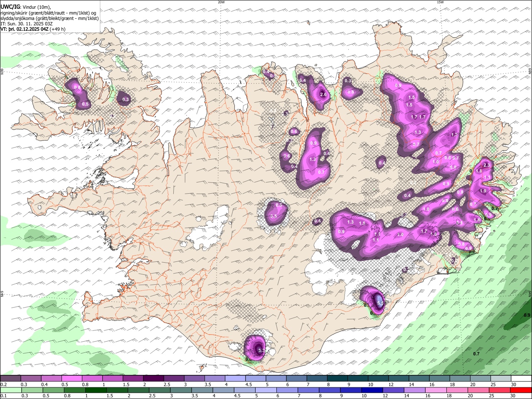
Task: Click the "(+49 h)" forecast offset text
Action: [57, 29]
